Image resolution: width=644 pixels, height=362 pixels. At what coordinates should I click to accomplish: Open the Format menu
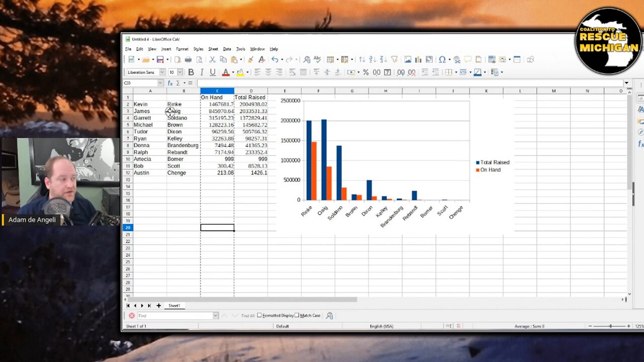tap(182, 49)
